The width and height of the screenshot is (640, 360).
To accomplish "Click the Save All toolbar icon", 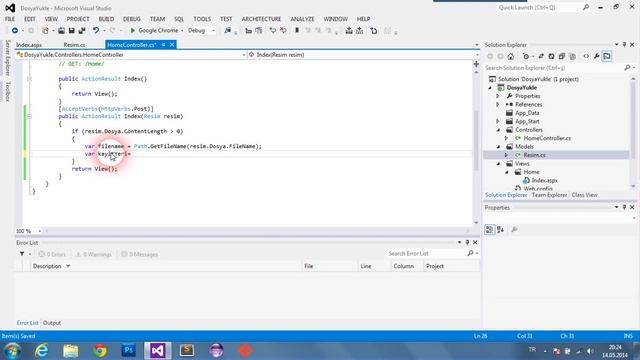I will (x=82, y=31).
